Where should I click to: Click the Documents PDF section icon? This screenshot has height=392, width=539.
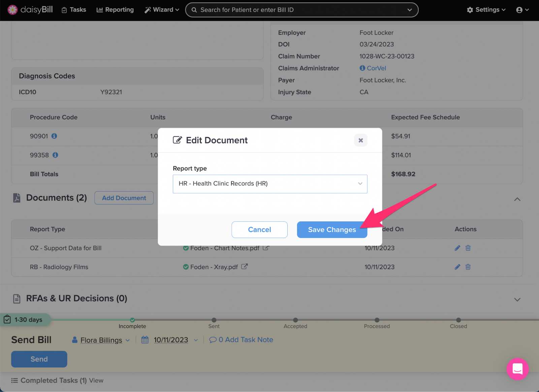pos(17,198)
